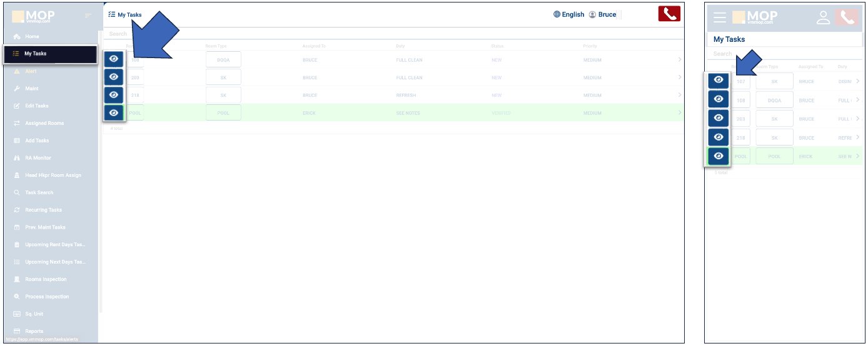Click the eye icon for POOL row in desktop view
This screenshot has width=868, height=346.
tap(113, 113)
